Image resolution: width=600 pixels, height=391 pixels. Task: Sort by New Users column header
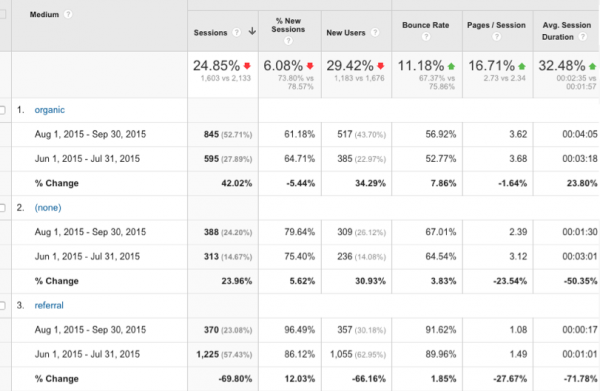346,33
